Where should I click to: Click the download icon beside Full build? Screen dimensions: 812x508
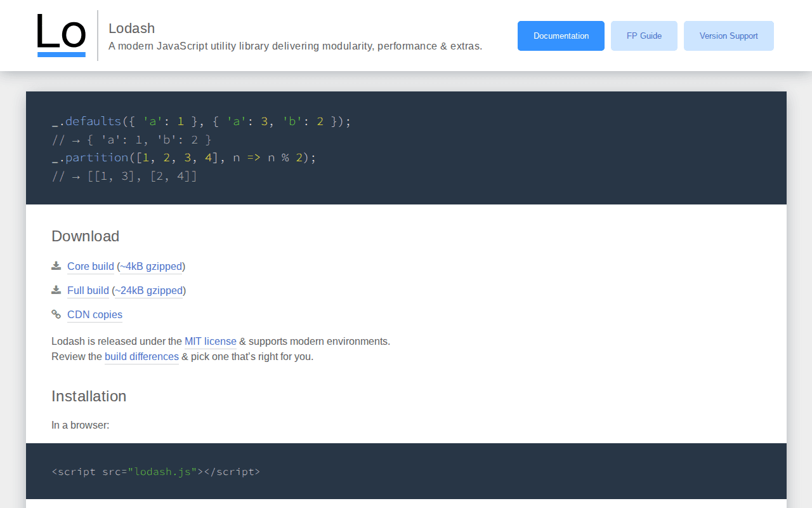coord(56,290)
